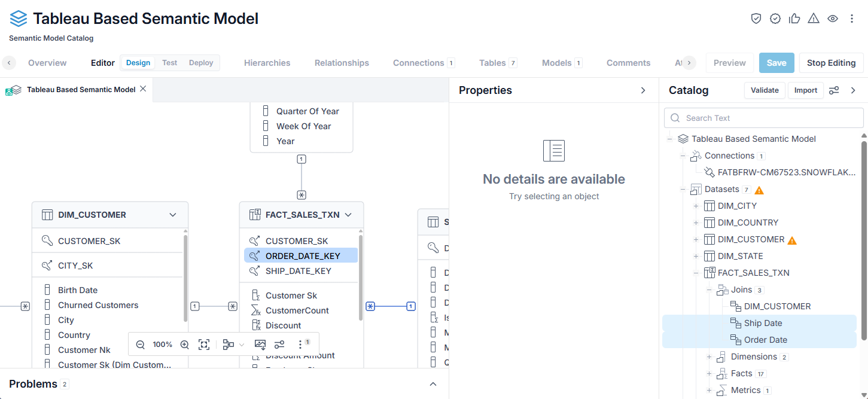Click the DIM_CUSTOMER table scrollbar
This screenshot has width=868, height=399.
point(185,278)
